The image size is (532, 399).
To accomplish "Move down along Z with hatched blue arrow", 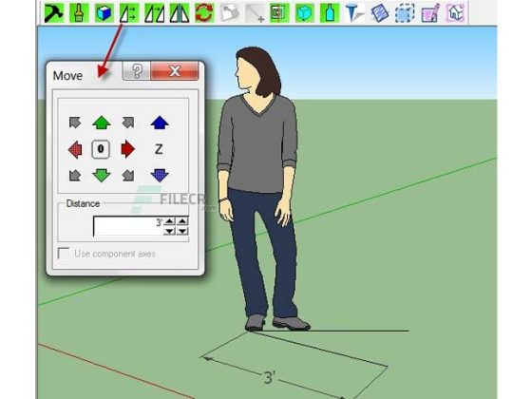I will pyautogui.click(x=160, y=176).
